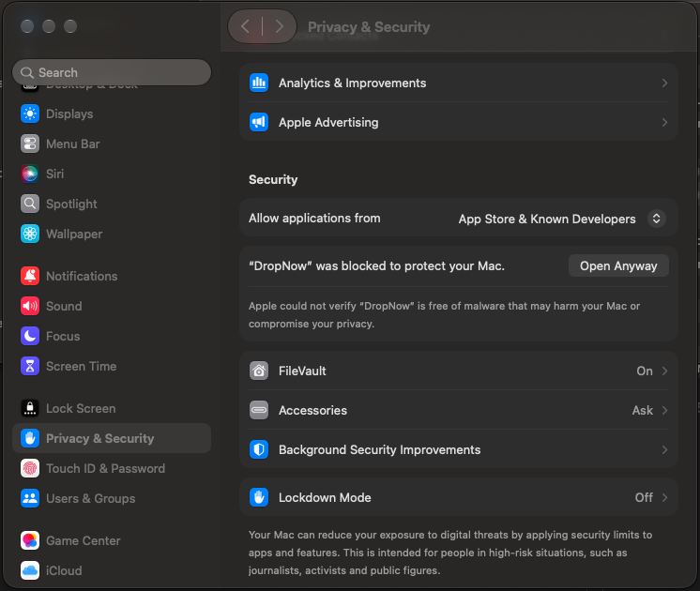The width and height of the screenshot is (700, 591).
Task: Open iCloud label in sidebar
Action: (x=64, y=570)
